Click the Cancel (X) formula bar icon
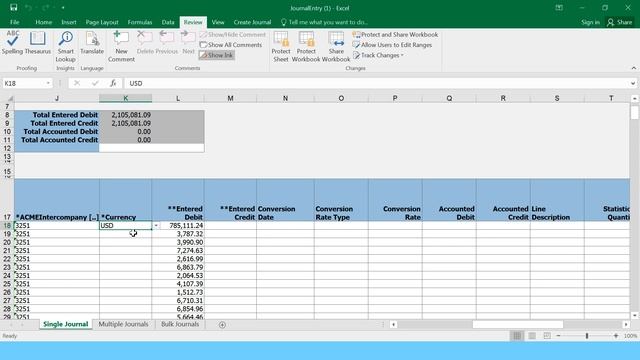 tap(76, 83)
